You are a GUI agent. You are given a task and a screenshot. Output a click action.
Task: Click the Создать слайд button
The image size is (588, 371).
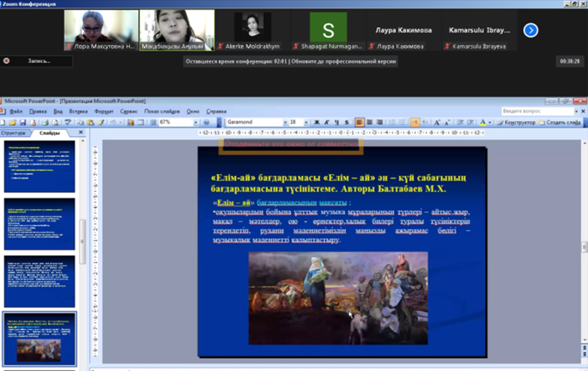(x=563, y=122)
